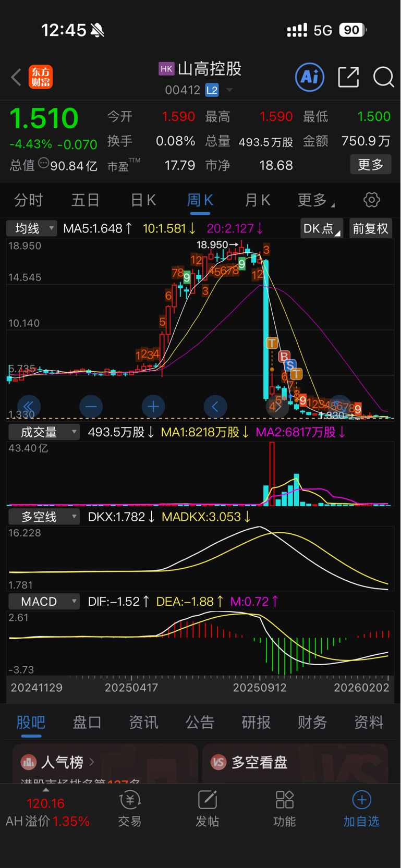Move chart right with arrow button
Screen dimensions: 401x868
coord(277,406)
